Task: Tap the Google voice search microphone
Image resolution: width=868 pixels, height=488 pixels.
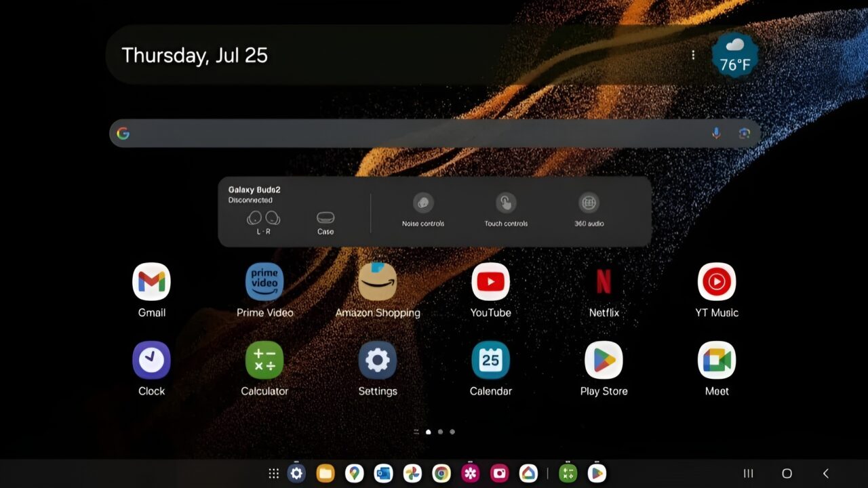Action: pyautogui.click(x=716, y=134)
